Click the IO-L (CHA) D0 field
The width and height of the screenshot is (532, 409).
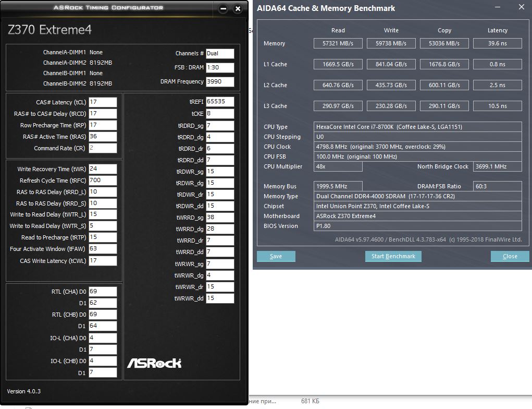(x=103, y=338)
